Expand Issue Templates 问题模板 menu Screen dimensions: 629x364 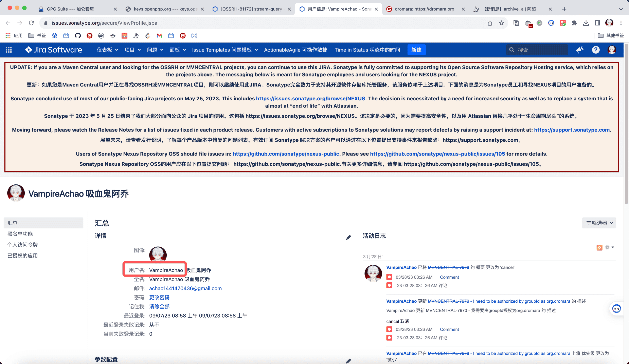click(x=225, y=50)
